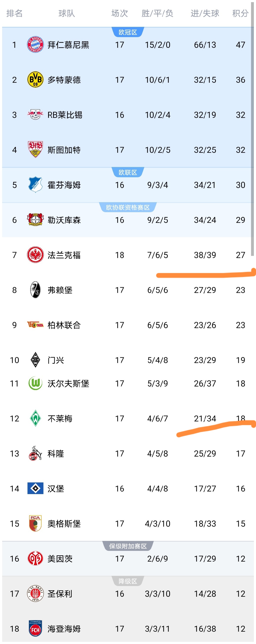Select the Eintracht Frankfurt eagle crest
The width and height of the screenshot is (256, 644).
coord(35,255)
